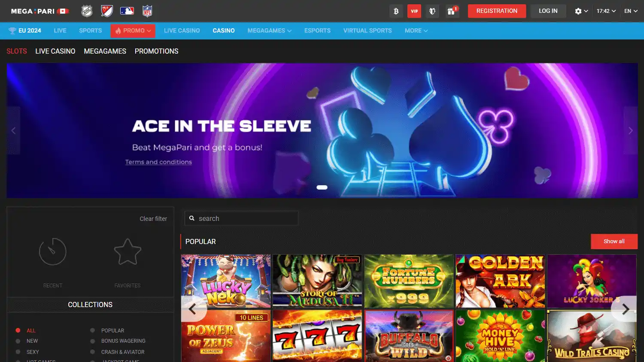Show next popular games
This screenshot has width=644, height=362.
pyautogui.click(x=626, y=309)
